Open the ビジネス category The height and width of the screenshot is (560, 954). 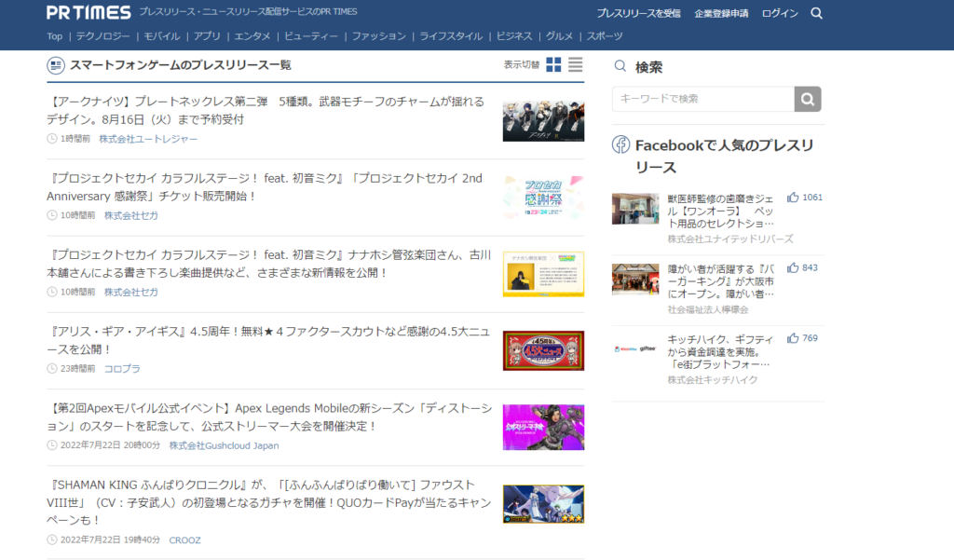tap(514, 36)
